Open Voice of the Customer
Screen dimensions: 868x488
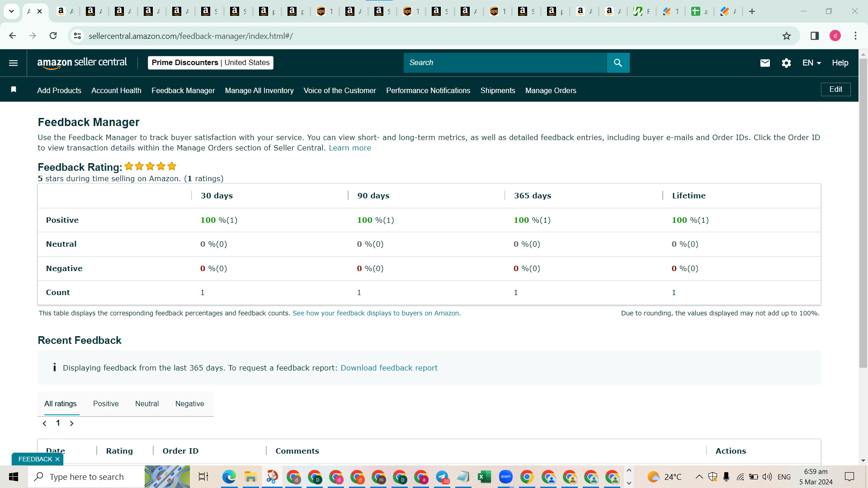[340, 90]
